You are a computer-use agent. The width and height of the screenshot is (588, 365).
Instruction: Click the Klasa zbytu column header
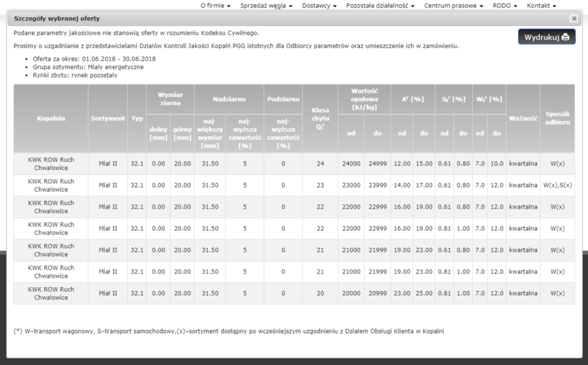[320, 118]
